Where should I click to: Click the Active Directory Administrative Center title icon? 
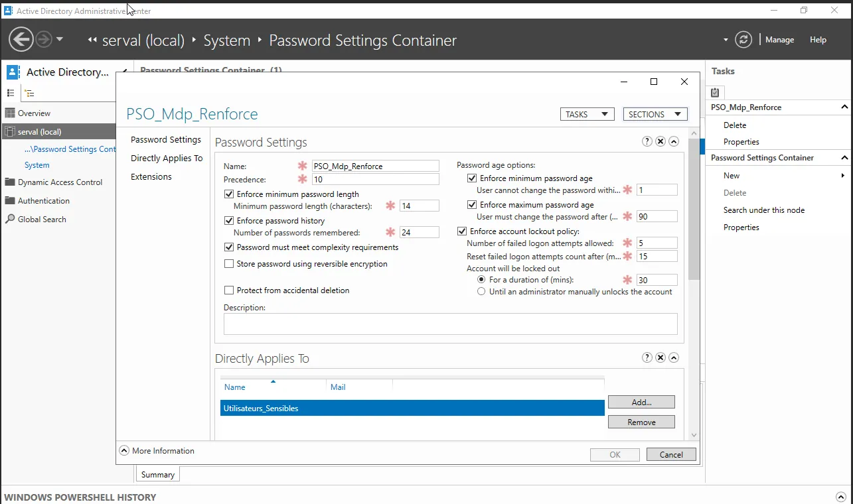tap(8, 11)
